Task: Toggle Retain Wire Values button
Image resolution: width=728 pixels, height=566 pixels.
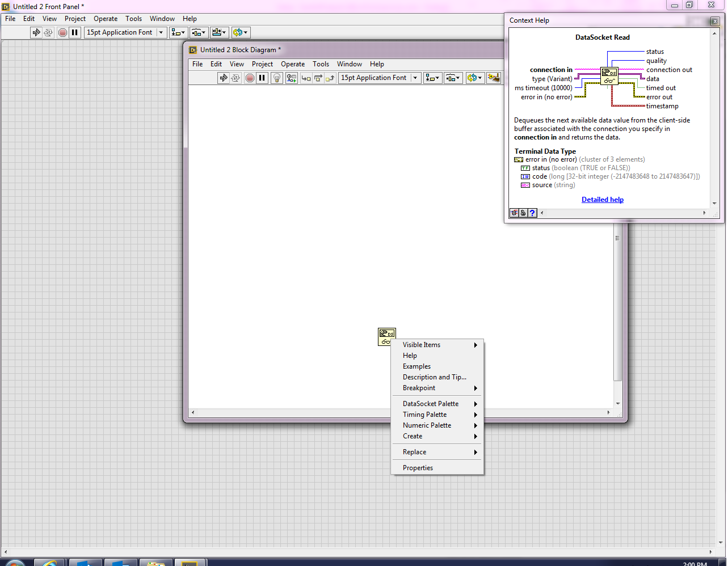Action: point(292,78)
